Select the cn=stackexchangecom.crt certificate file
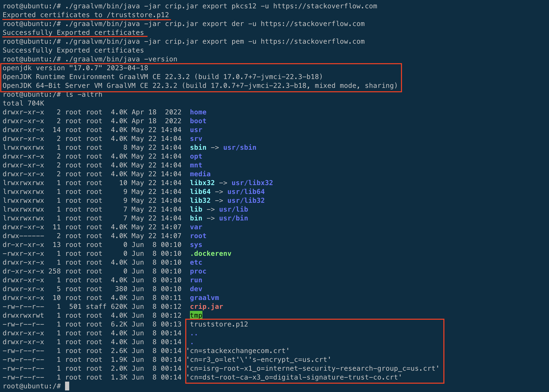Screen dimensions: 549x392 tap(237, 351)
